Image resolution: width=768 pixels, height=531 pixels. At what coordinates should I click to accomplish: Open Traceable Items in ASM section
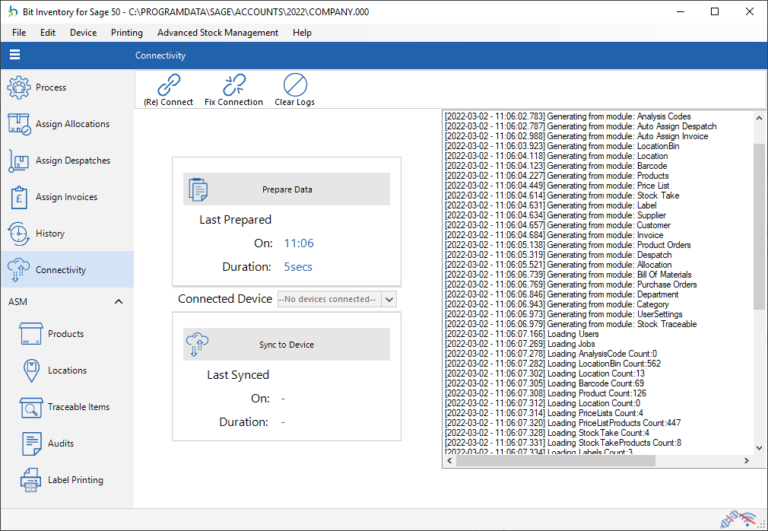pos(78,407)
